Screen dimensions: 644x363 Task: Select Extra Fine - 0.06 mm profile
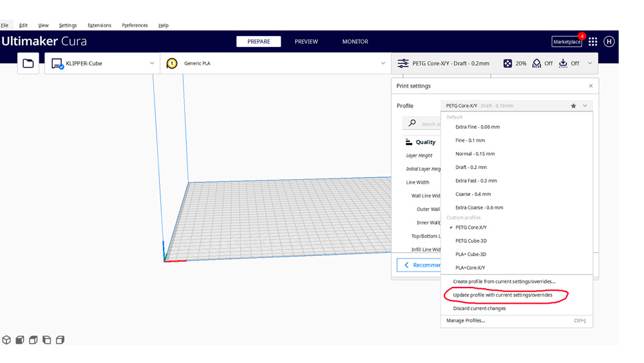pyautogui.click(x=516, y=127)
